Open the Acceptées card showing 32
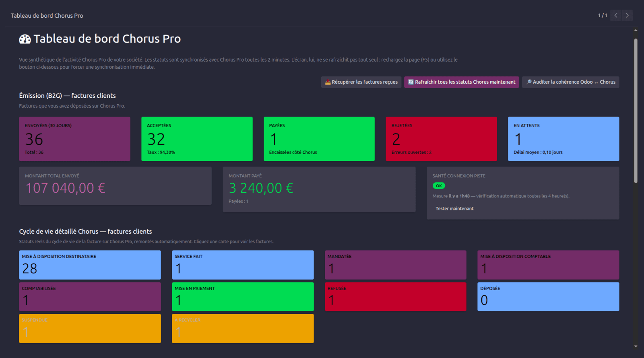Viewport: 644px width, 358px height. 197,139
